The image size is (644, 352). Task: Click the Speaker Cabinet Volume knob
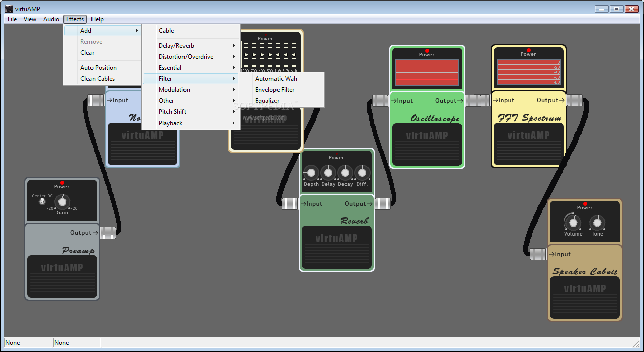(573, 222)
